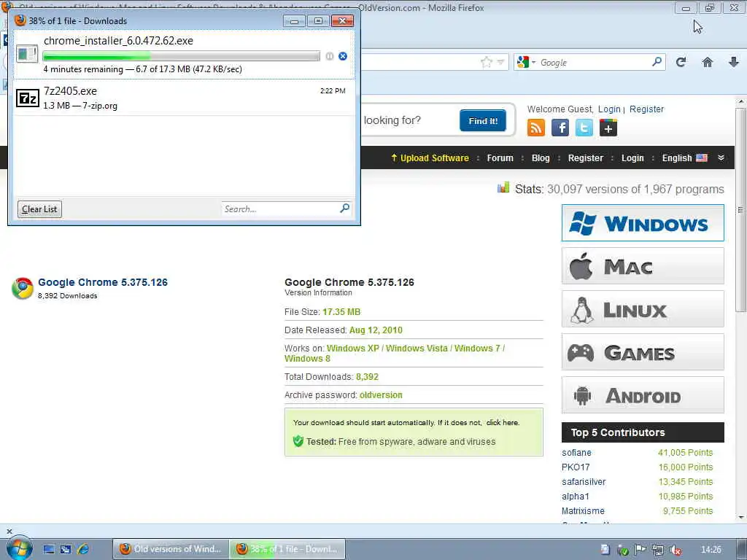Expand the nav bar double chevron
Screen dimensions: 747x560
coord(721,158)
